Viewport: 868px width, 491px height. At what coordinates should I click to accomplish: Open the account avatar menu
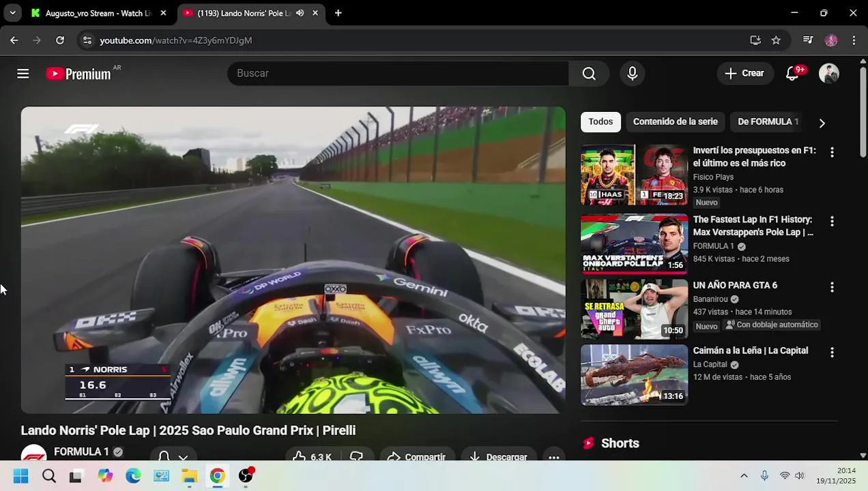pyautogui.click(x=828, y=74)
